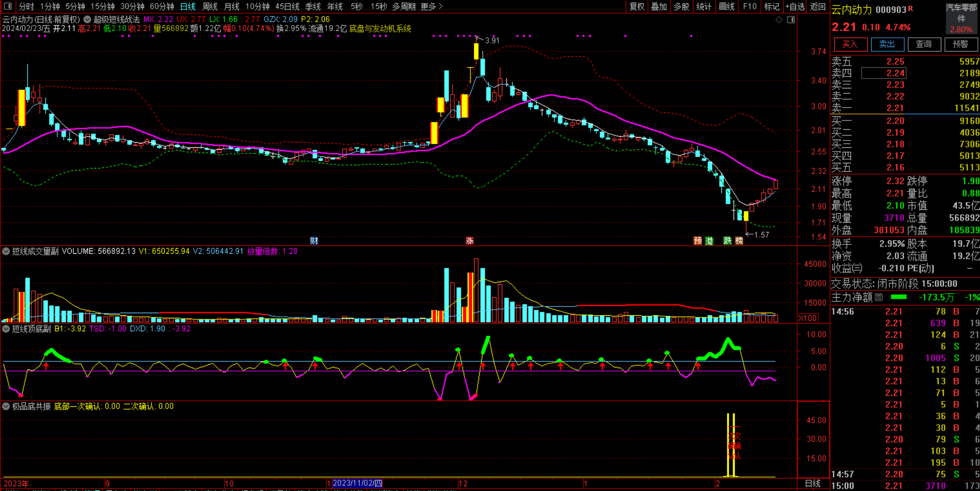This screenshot has width=980, height=491.
Task: Switch to the 15秒 chart period
Action: [x=378, y=6]
